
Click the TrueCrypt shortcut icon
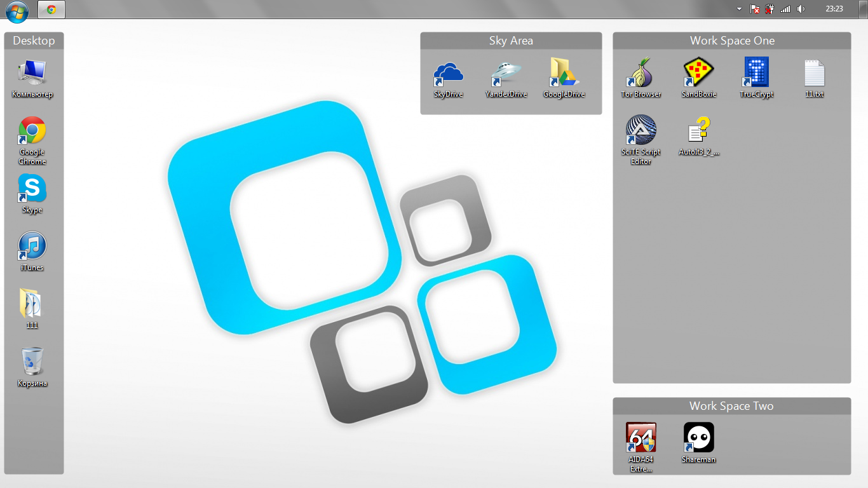point(756,72)
